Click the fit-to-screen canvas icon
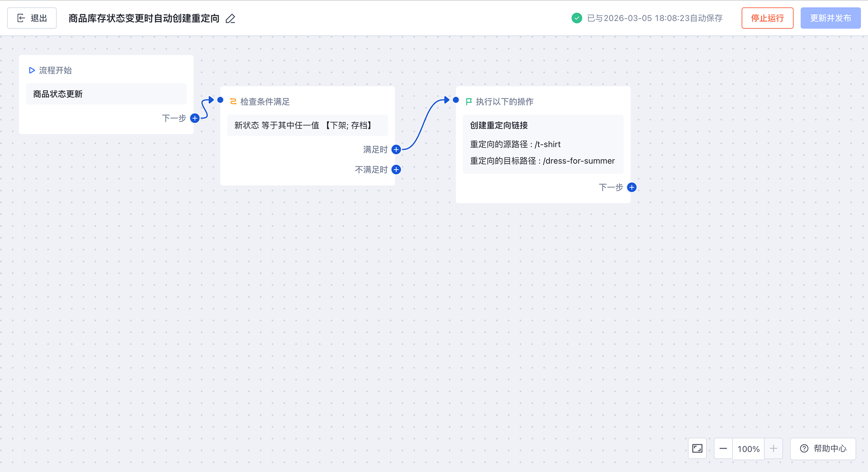Viewport: 868px width, 472px height. 697,449
